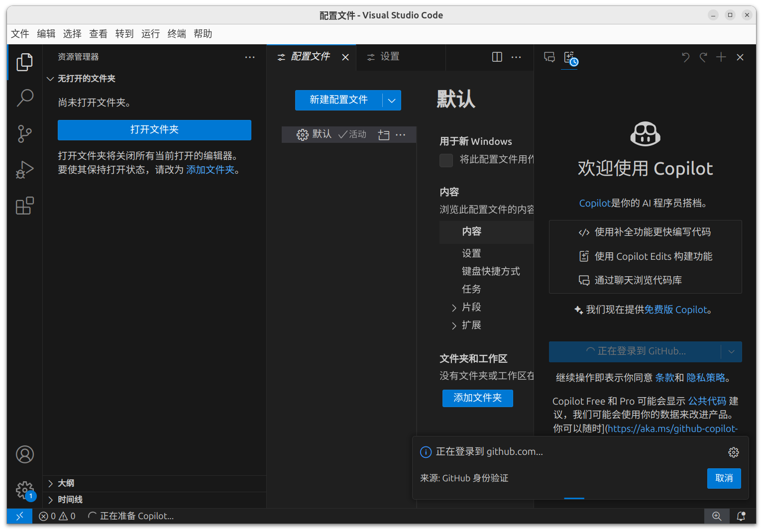Close the 配置文件 editor tab
The width and height of the screenshot is (763, 532).
[345, 57]
